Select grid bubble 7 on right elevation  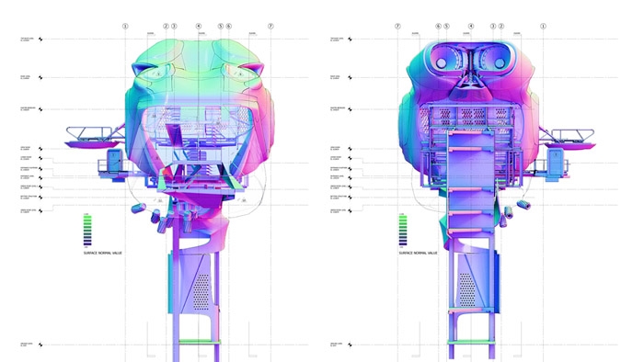point(397,27)
